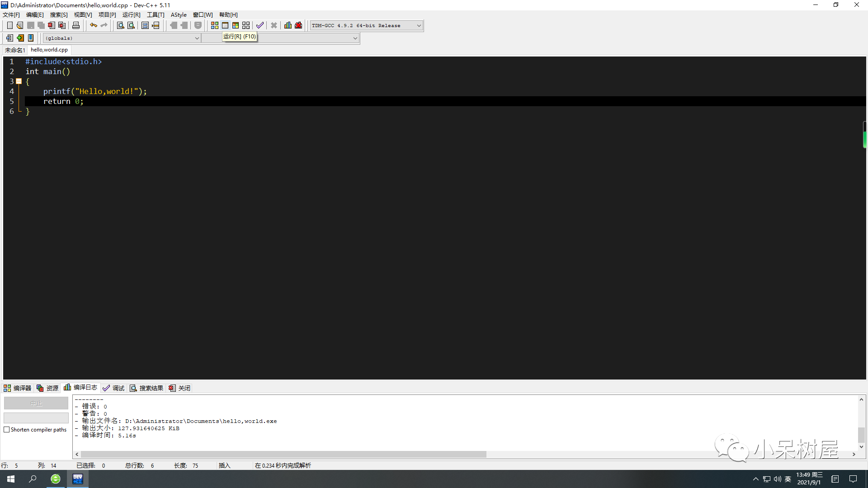868x488 pixels.
Task: Click the Compile icon in toolbar
Action: coord(215,25)
